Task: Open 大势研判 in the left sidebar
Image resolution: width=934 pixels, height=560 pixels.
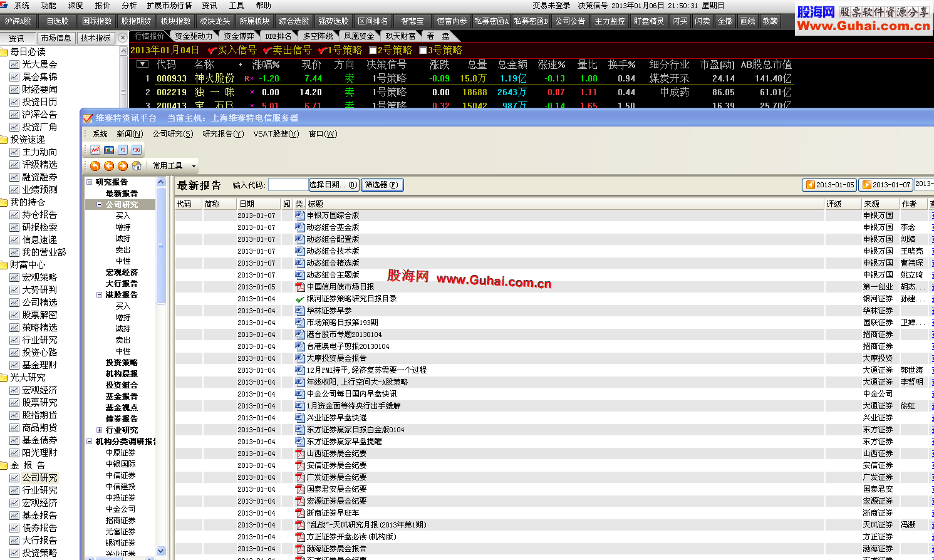Action: [39, 290]
